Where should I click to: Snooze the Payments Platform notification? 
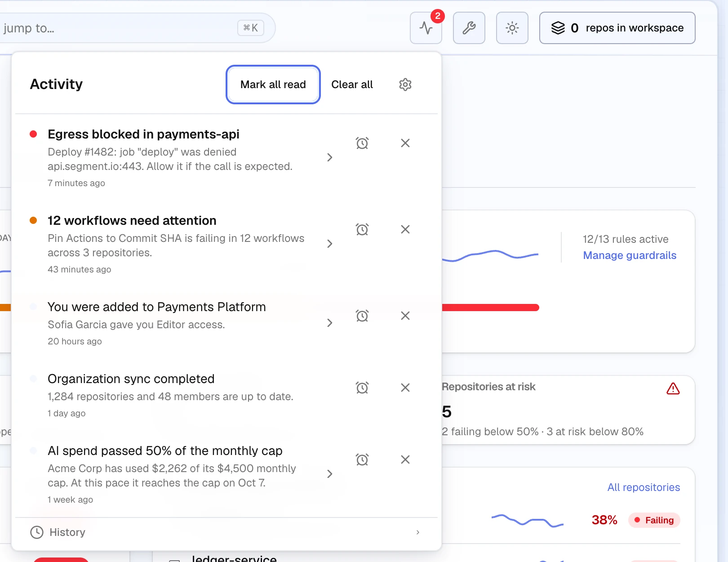tap(362, 316)
